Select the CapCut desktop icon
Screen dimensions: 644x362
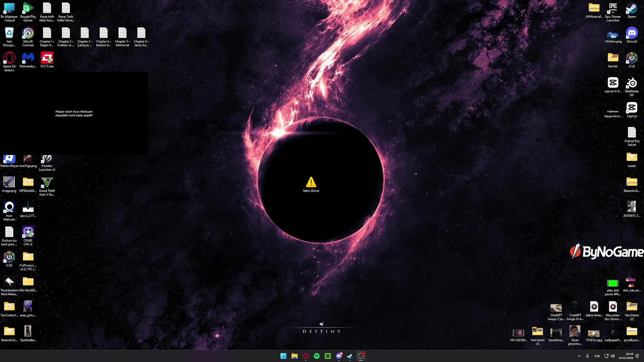[x=632, y=108]
